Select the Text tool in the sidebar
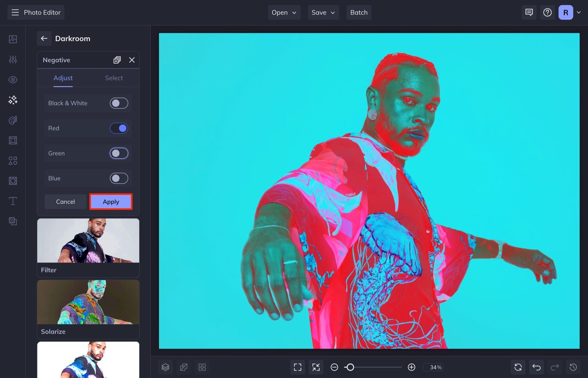This screenshot has height=378, width=588. coord(12,201)
